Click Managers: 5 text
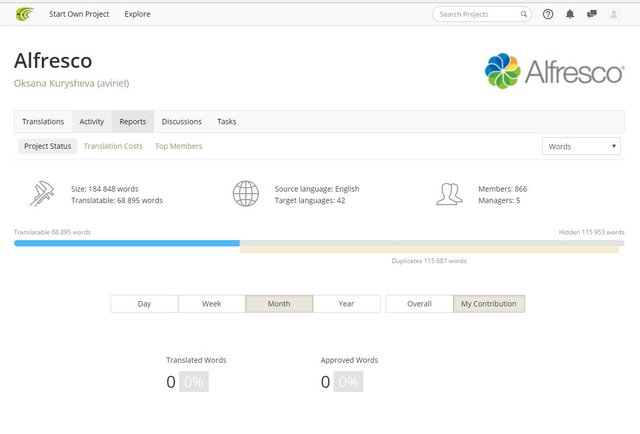 click(x=499, y=200)
